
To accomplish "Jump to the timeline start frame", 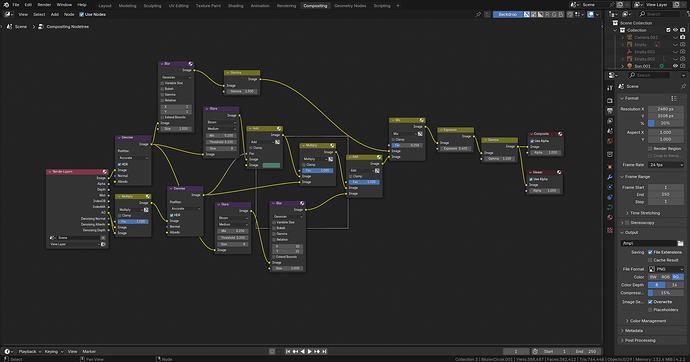I will pyautogui.click(x=288, y=351).
